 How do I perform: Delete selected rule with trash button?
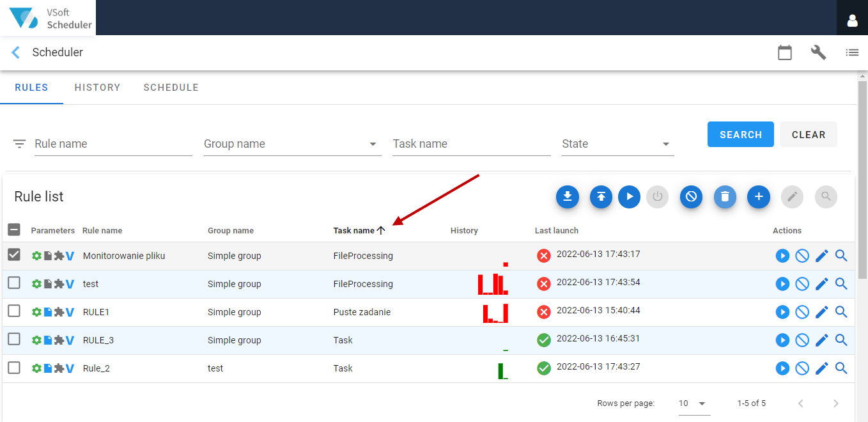point(725,197)
